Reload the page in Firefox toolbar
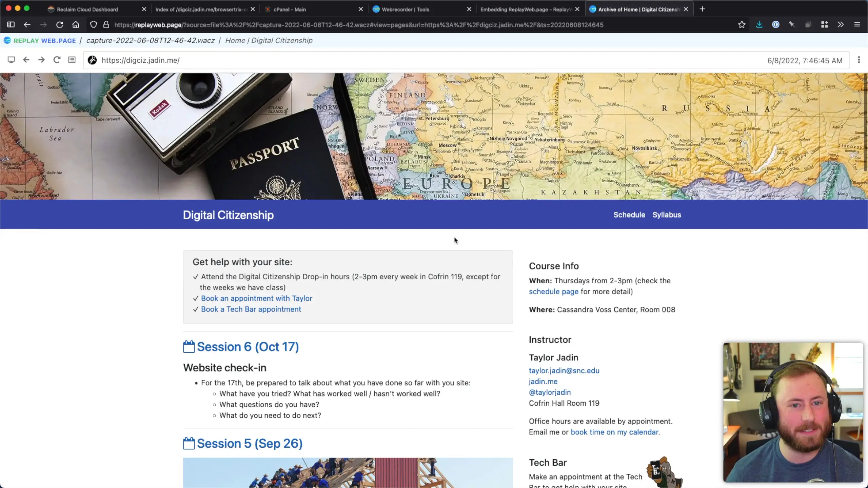 [60, 25]
